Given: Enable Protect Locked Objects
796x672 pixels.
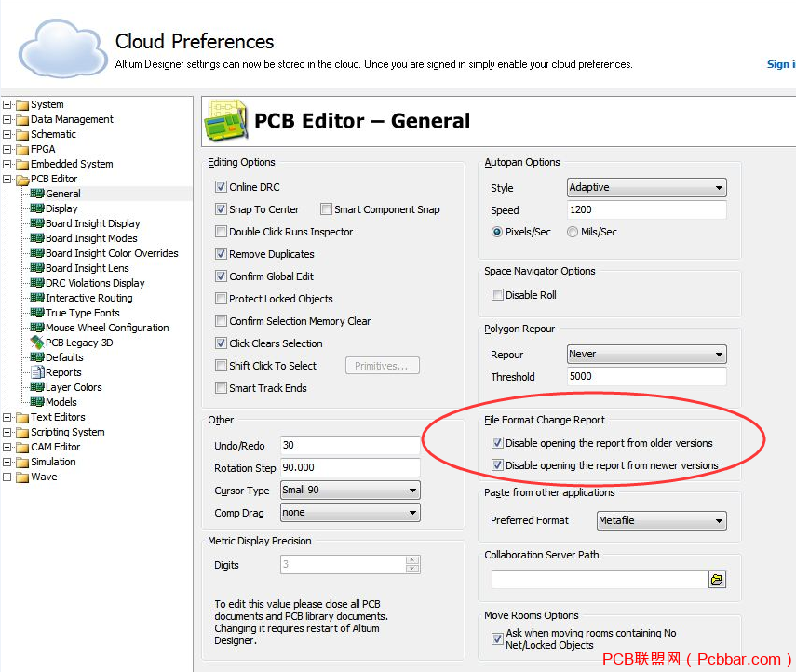Looking at the screenshot, I should 221,299.
